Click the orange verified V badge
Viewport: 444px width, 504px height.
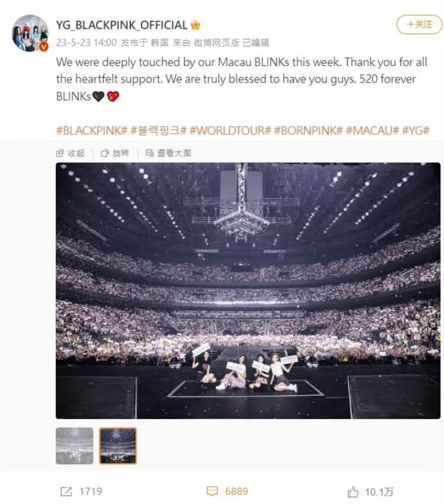point(43,47)
